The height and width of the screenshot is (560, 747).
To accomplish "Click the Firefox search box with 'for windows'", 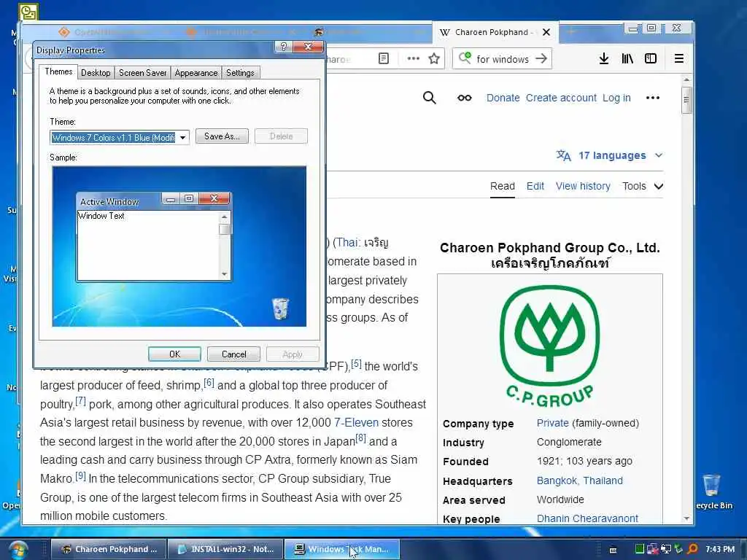I will click(x=502, y=59).
